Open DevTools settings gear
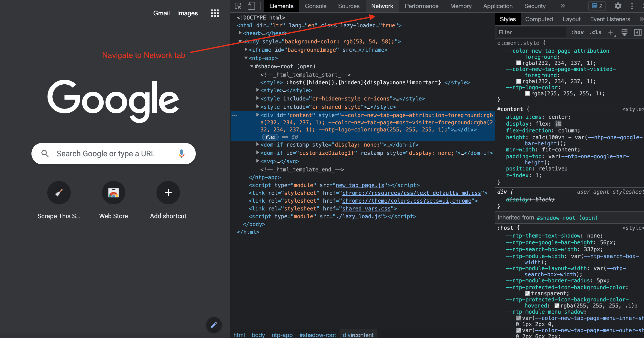This screenshot has height=338, width=644. (618, 6)
